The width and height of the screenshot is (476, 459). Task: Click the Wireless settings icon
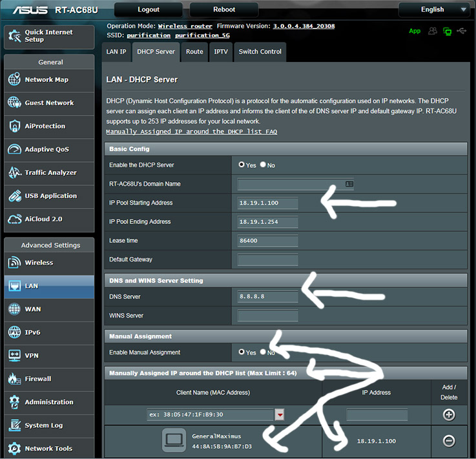[x=14, y=262]
